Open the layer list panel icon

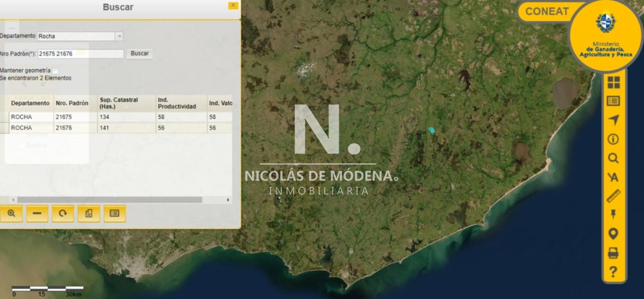point(613,100)
